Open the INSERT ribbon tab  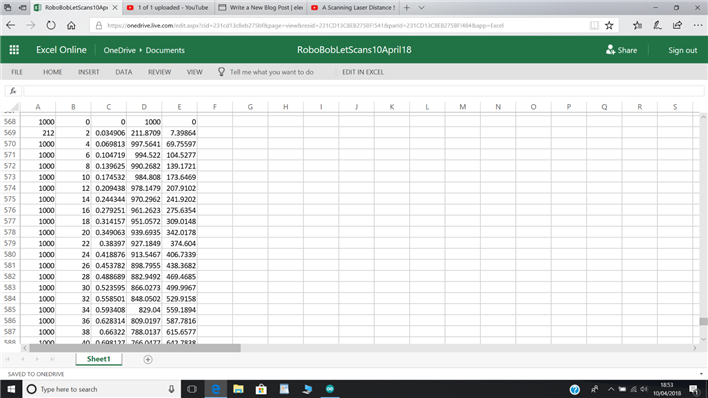pos(88,72)
